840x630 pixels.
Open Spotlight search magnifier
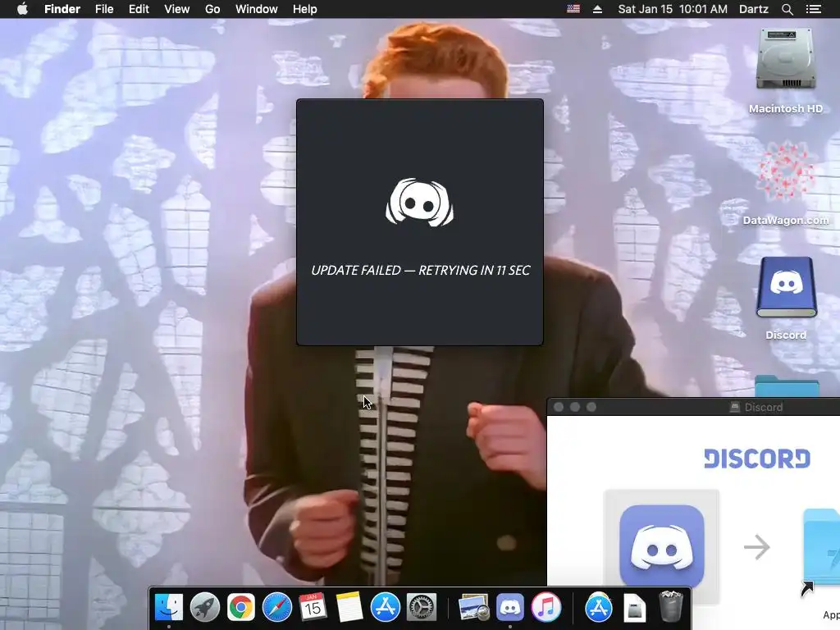[787, 9]
